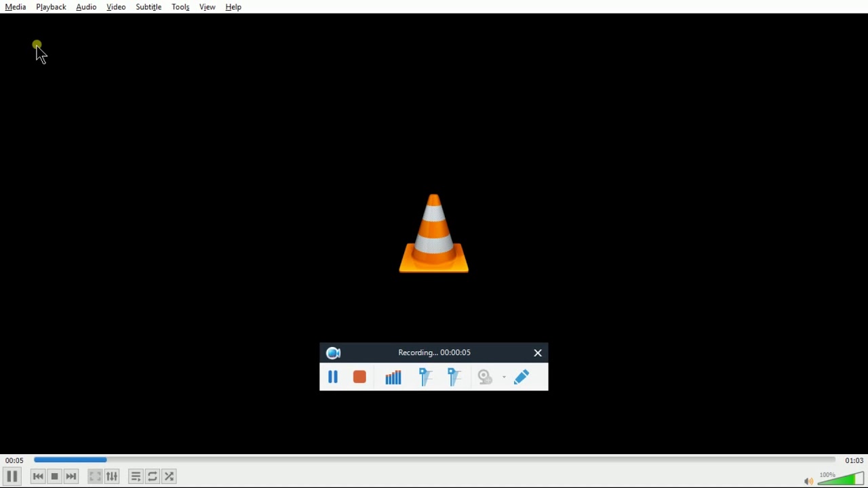Adjust the VLC volume slider
Image resolution: width=868 pixels, height=488 pixels.
pyautogui.click(x=841, y=479)
